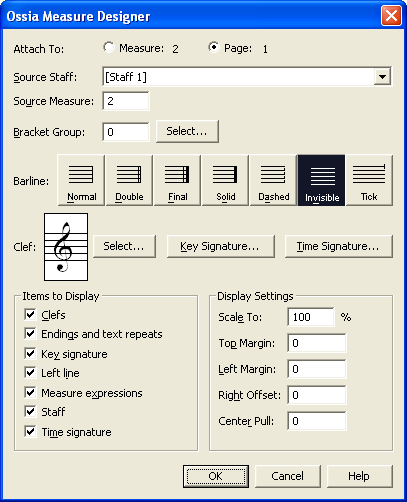This screenshot has width=407, height=502.
Task: Click the Bracket Group Select button
Action: coord(187,131)
